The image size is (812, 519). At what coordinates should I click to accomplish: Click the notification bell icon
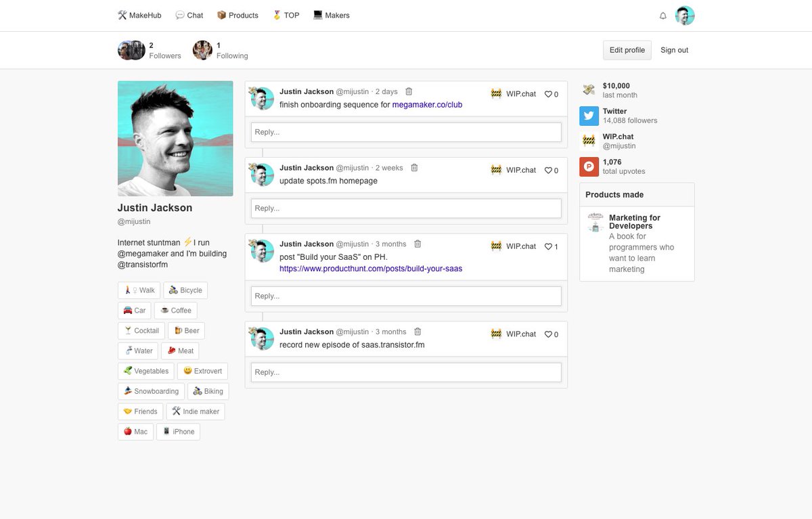[x=663, y=16]
